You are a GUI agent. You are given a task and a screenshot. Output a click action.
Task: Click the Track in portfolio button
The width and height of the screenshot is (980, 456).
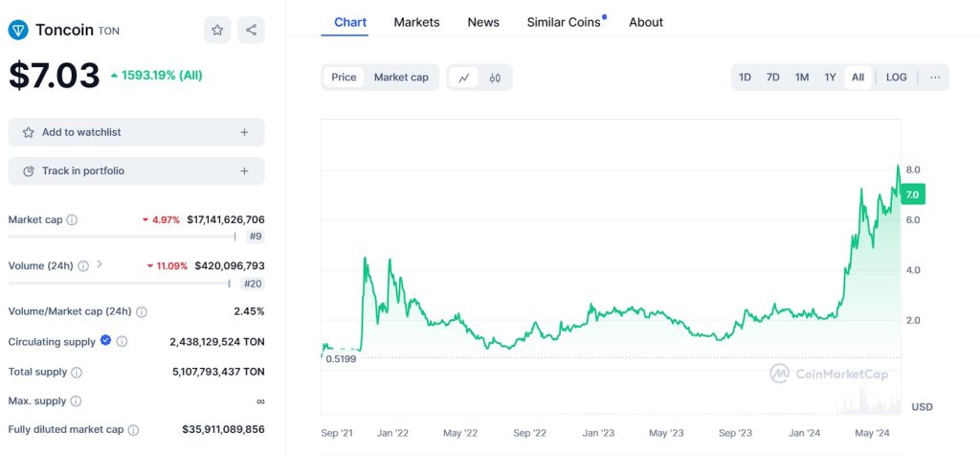tap(136, 171)
